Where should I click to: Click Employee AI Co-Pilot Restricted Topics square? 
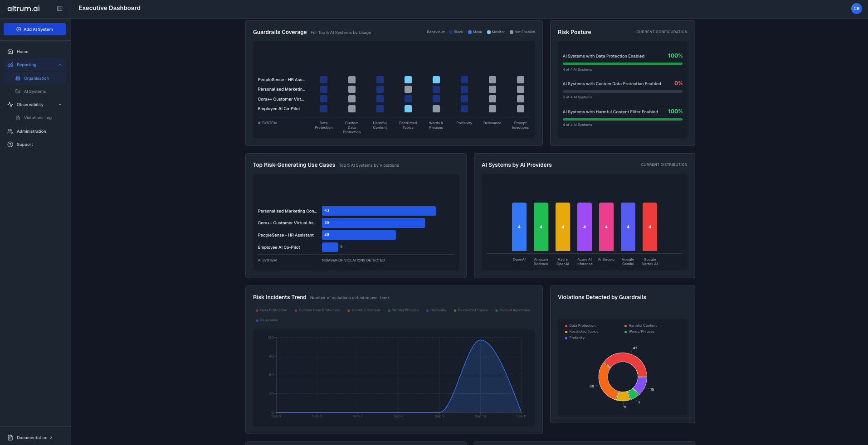[408, 109]
